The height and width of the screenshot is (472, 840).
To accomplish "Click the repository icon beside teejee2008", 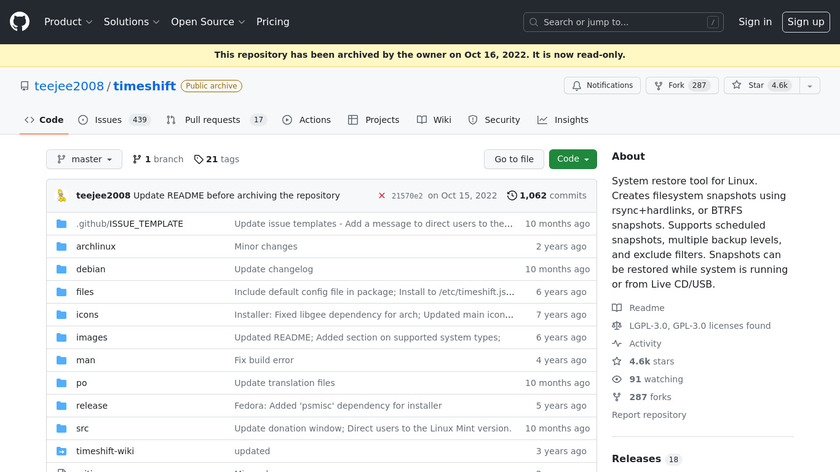I will point(25,86).
